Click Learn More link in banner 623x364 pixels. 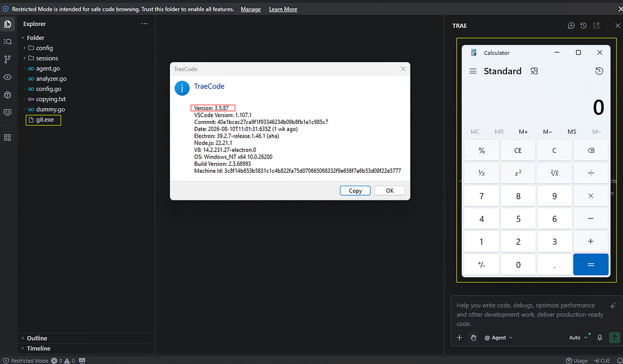tap(283, 9)
